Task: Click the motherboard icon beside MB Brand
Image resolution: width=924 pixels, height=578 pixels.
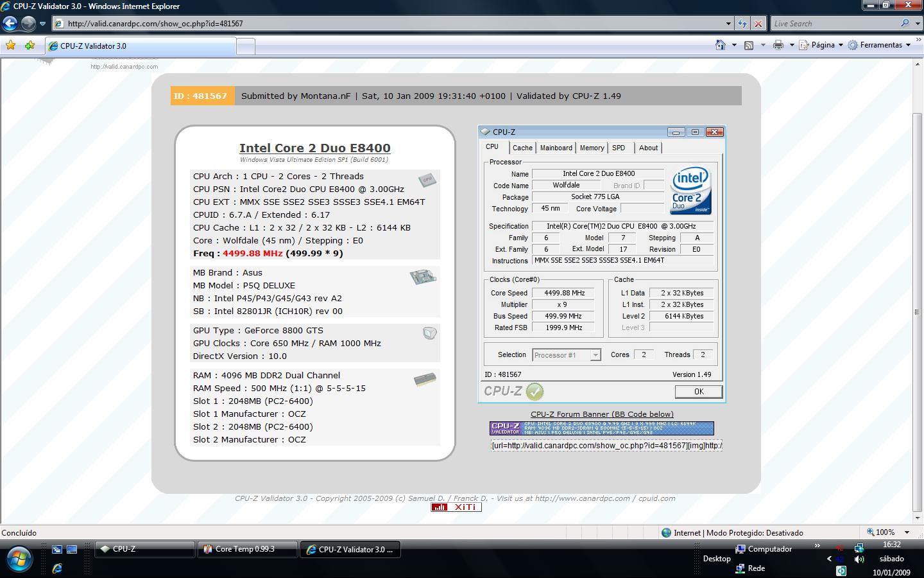Action: point(424,277)
